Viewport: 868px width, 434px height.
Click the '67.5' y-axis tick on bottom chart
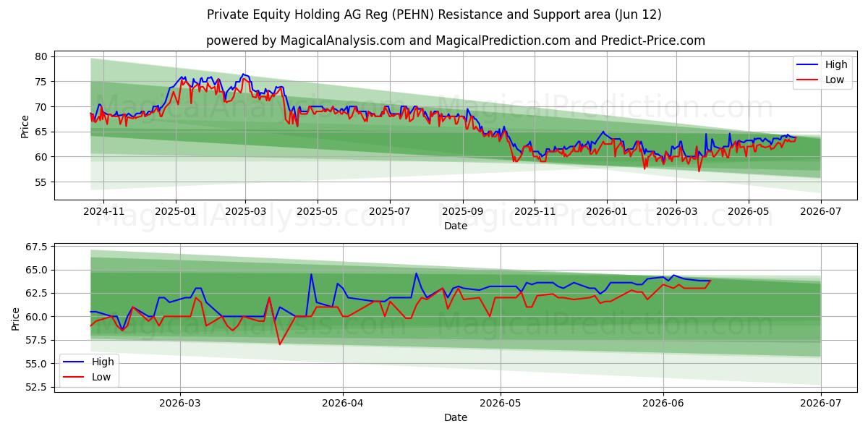pos(36,247)
